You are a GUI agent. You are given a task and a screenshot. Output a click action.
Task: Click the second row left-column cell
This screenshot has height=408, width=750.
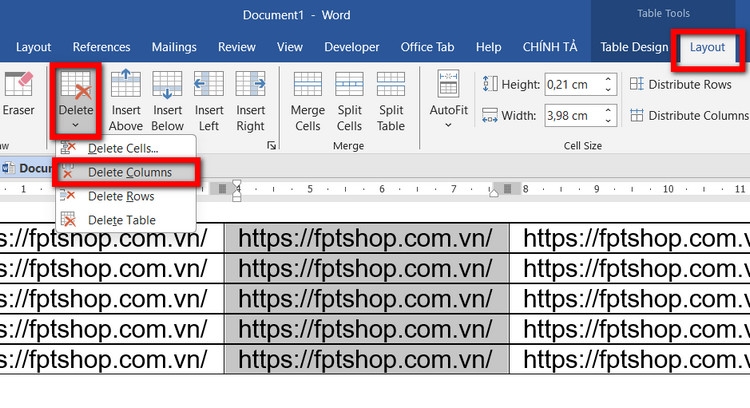click(x=111, y=268)
